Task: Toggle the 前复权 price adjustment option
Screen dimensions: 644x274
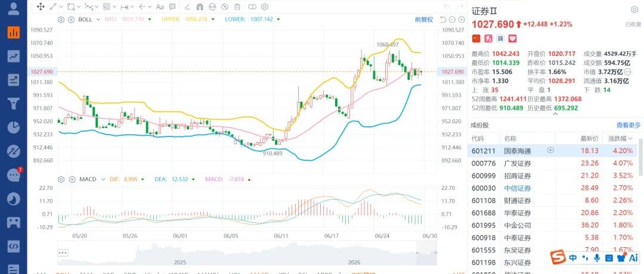Action: (x=423, y=19)
